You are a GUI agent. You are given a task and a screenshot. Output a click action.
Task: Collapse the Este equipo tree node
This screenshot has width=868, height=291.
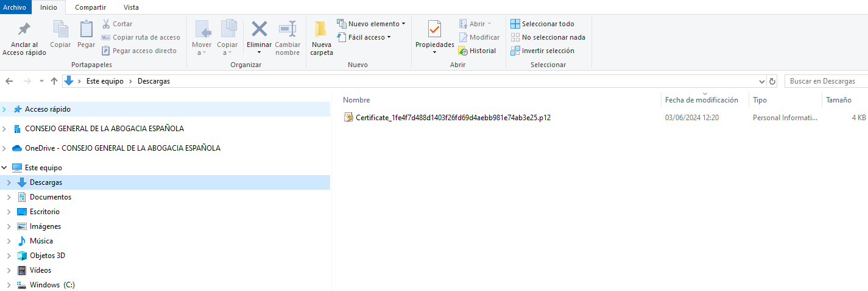[x=5, y=168]
